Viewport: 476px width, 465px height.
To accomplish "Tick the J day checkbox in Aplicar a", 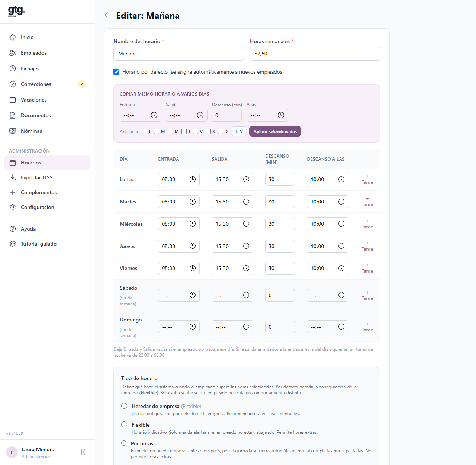I will tap(184, 131).
